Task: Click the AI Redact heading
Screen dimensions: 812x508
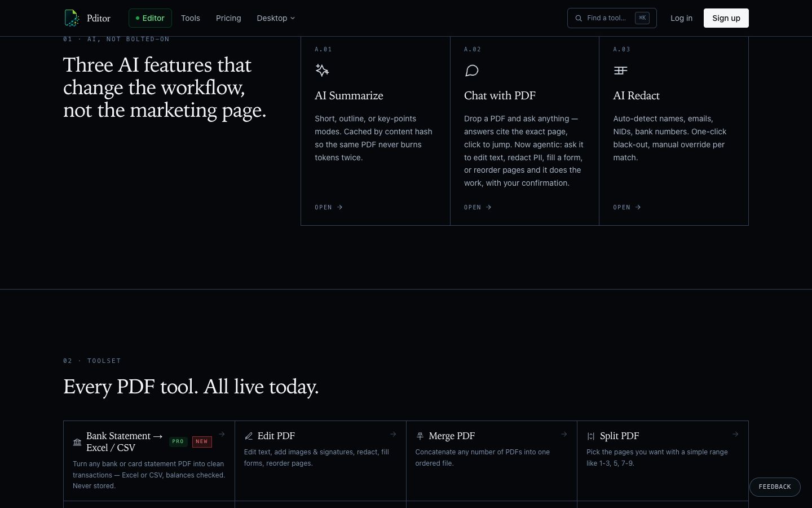Action: pyautogui.click(x=637, y=96)
